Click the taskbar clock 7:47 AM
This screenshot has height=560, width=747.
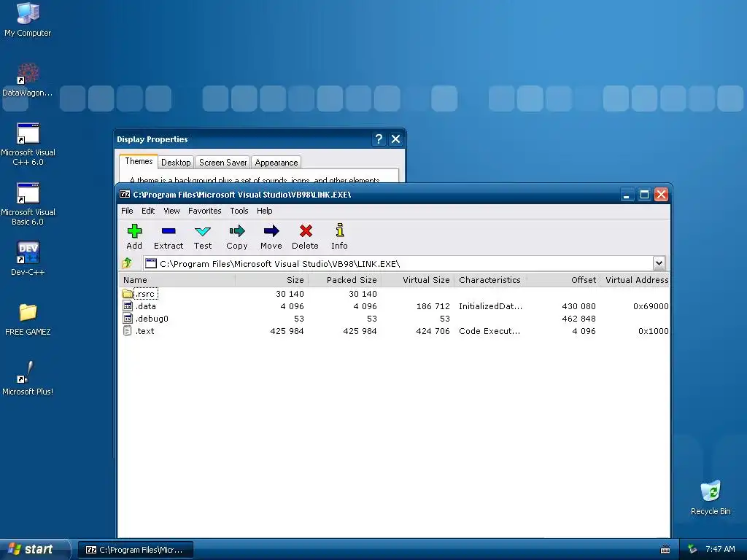(x=720, y=549)
